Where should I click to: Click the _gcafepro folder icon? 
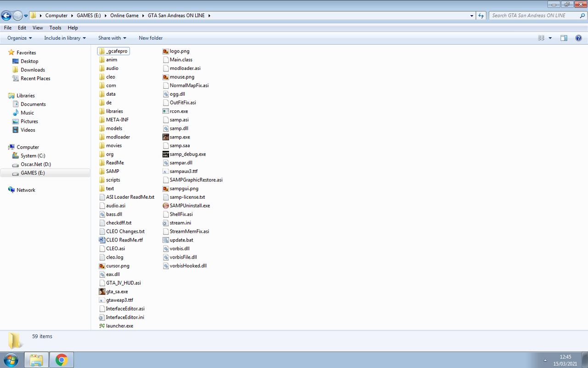(102, 51)
